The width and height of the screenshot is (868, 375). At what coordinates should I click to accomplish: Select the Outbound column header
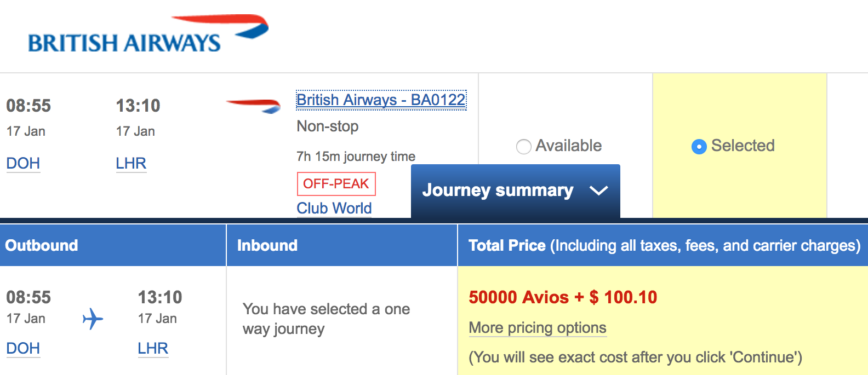tap(42, 245)
